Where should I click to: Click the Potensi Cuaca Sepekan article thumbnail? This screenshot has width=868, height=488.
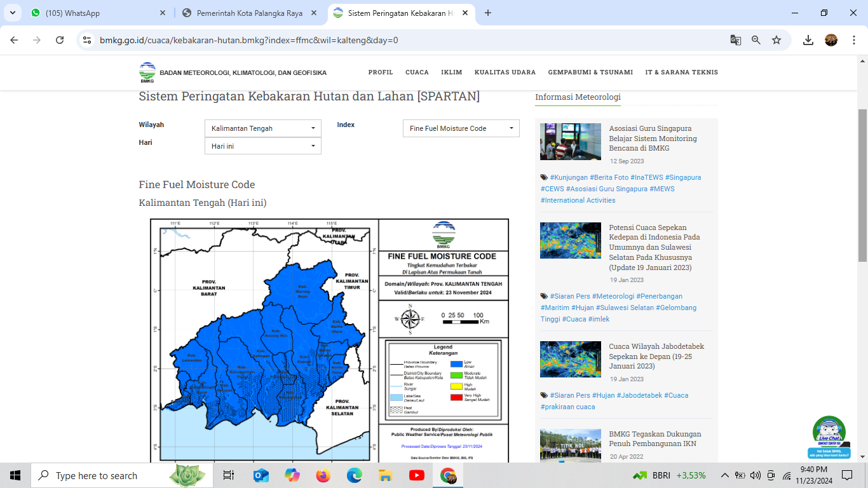coord(571,240)
